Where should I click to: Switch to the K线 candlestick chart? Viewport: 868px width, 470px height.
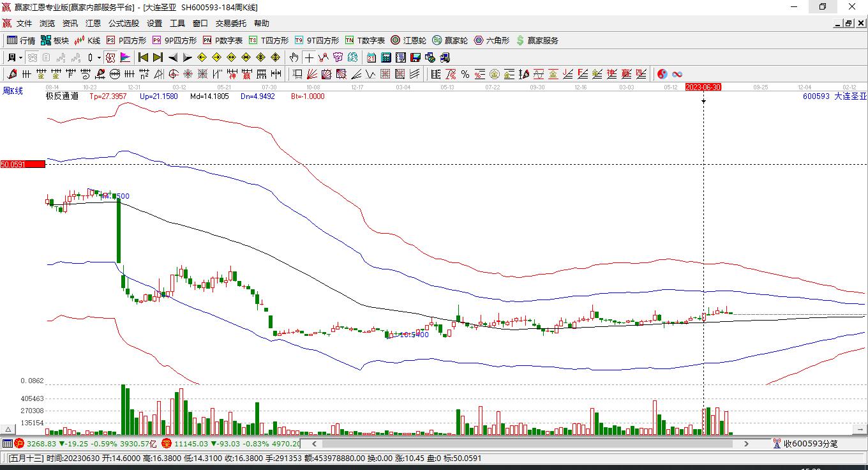[x=87, y=40]
